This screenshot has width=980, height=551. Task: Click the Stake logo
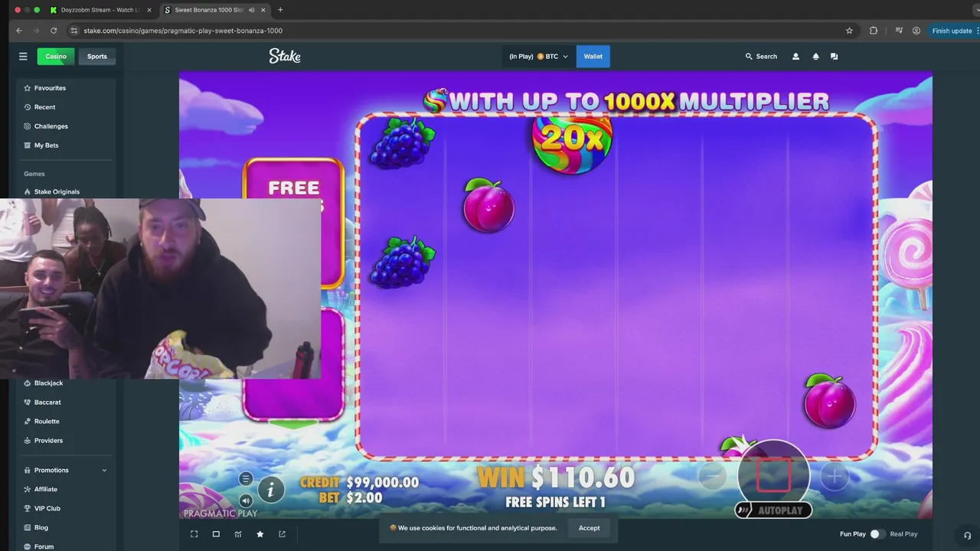285,56
